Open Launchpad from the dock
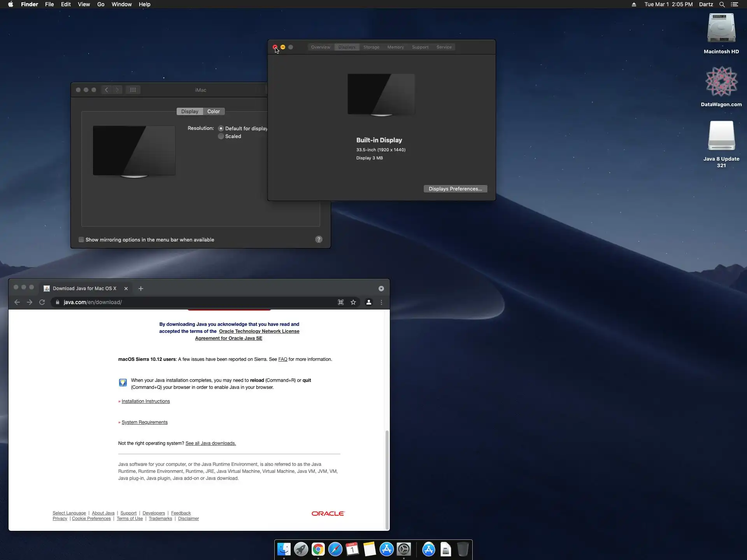Image resolution: width=747 pixels, height=560 pixels. pos(301,549)
